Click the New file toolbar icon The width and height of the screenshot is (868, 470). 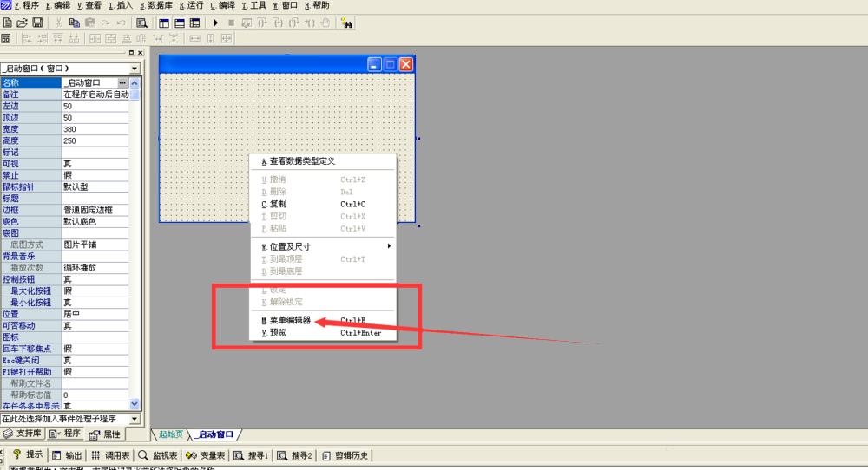[7, 23]
